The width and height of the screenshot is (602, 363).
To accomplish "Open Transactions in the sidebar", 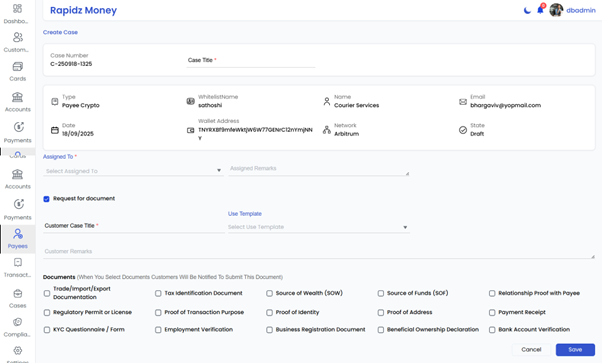I will (17, 268).
